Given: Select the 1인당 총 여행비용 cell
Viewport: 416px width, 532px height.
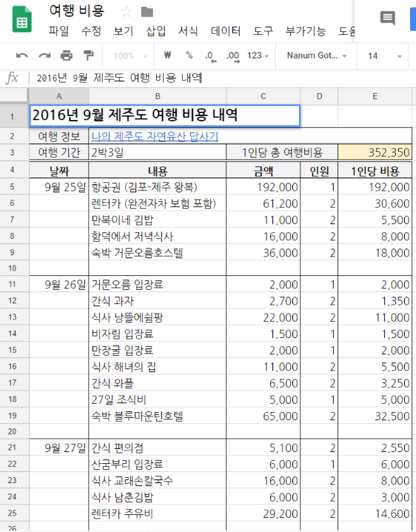Looking at the screenshot, I should (x=282, y=152).
